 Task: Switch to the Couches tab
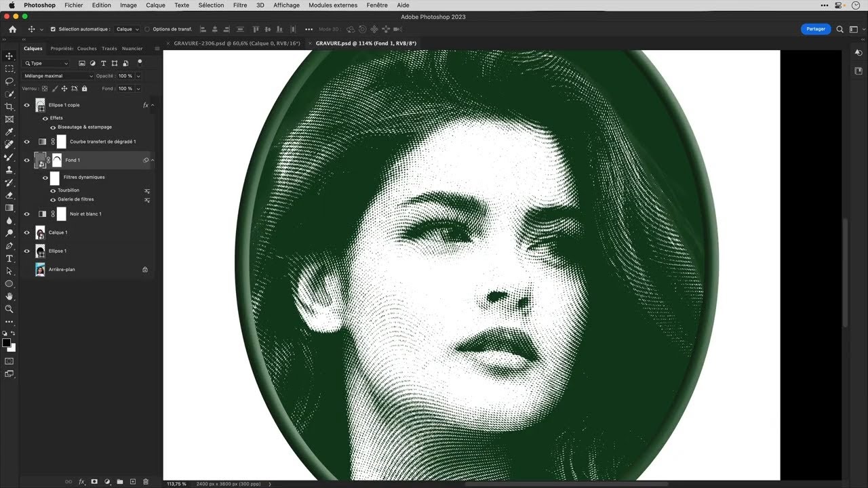(x=87, y=49)
